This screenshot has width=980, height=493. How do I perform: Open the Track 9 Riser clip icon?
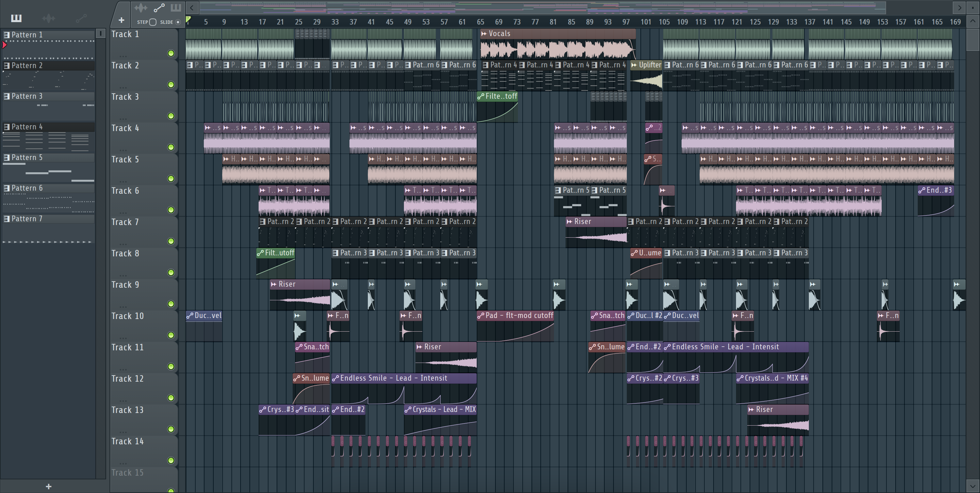tap(274, 284)
